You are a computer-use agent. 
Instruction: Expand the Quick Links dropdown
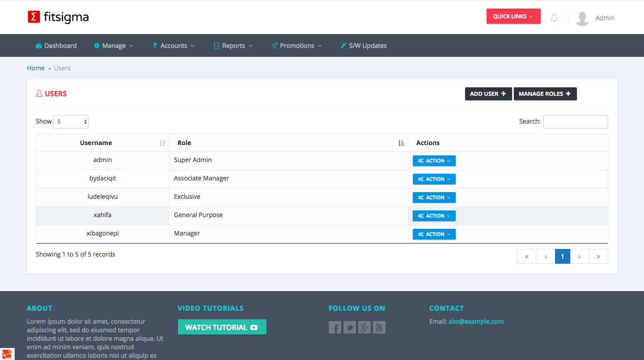tap(513, 17)
